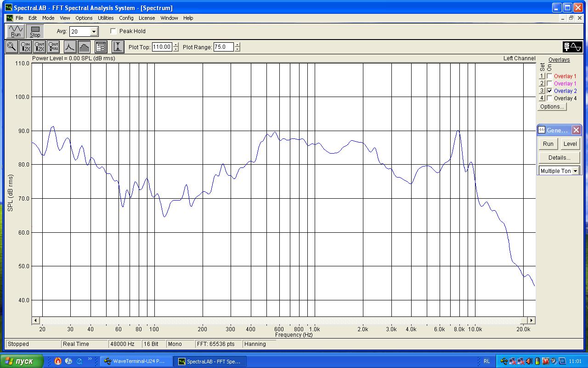Start the analyzer with the Run button
Screen dimensions: 588x368
(16, 31)
